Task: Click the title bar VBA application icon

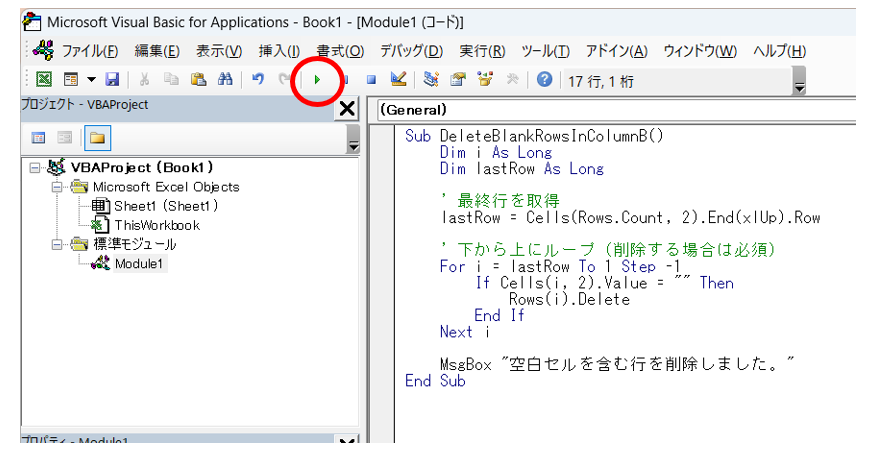Action: (x=32, y=22)
